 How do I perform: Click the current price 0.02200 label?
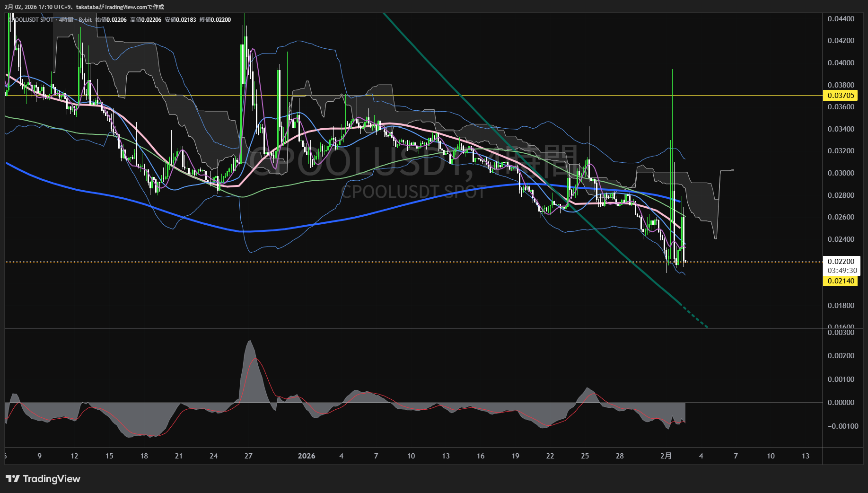841,261
